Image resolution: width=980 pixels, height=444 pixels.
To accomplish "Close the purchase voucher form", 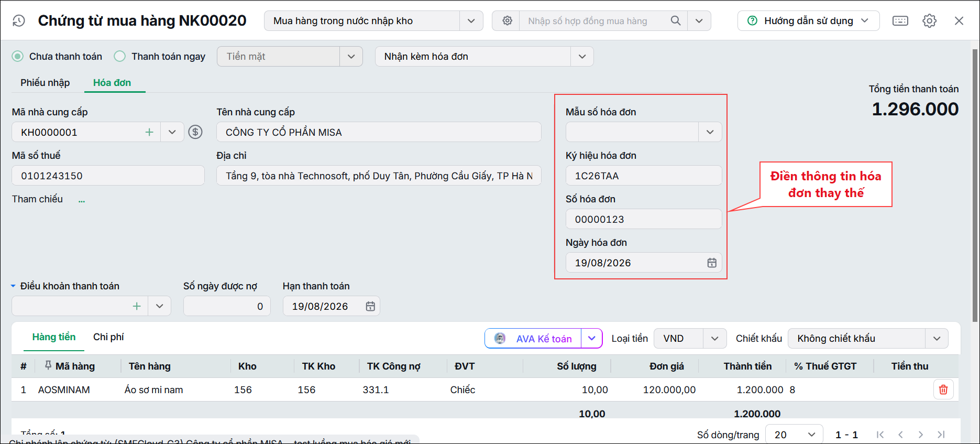I will pyautogui.click(x=959, y=21).
